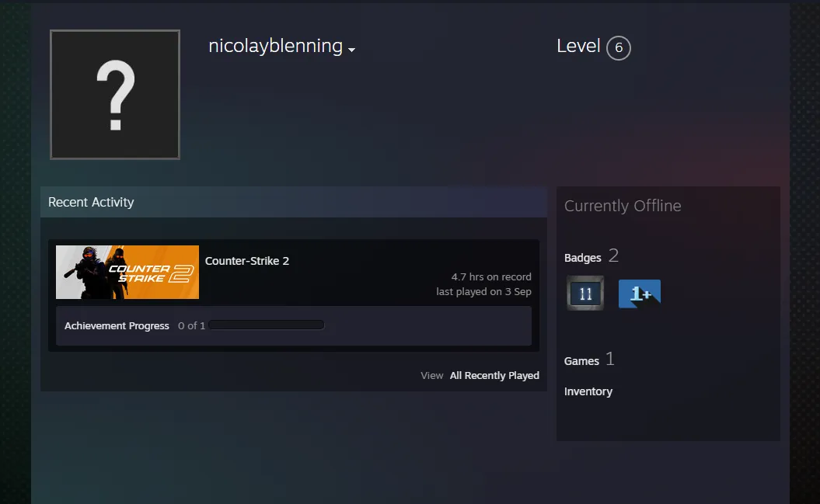Click the nicolayblenning profile name
The height and width of the screenshot is (504, 820).
coord(276,46)
